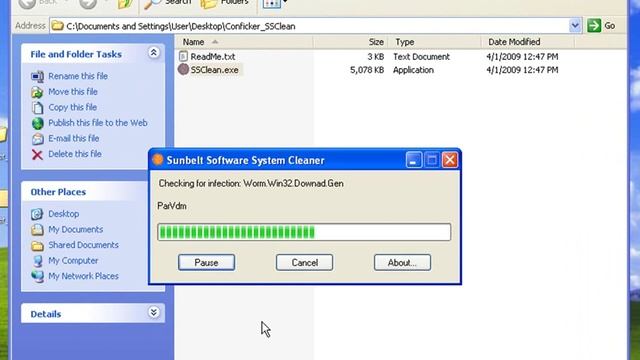The width and height of the screenshot is (640, 360).
Task: Click Publish this file to the Web
Action: pyautogui.click(x=98, y=122)
